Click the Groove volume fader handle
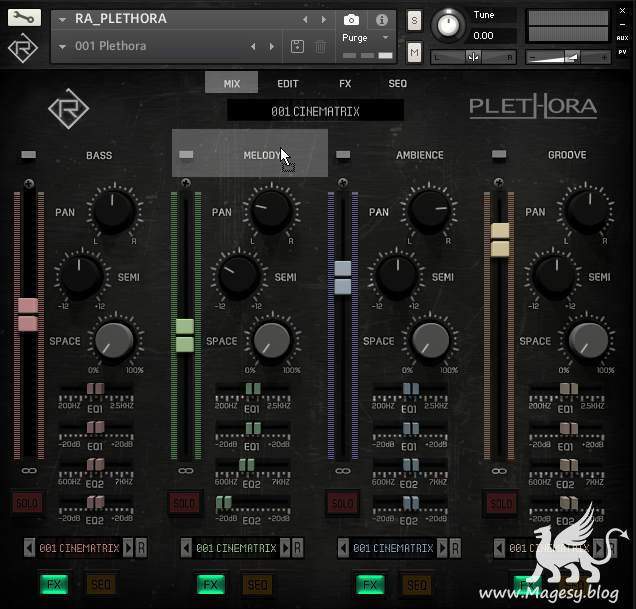Image resolution: width=636 pixels, height=609 pixels. 500,240
